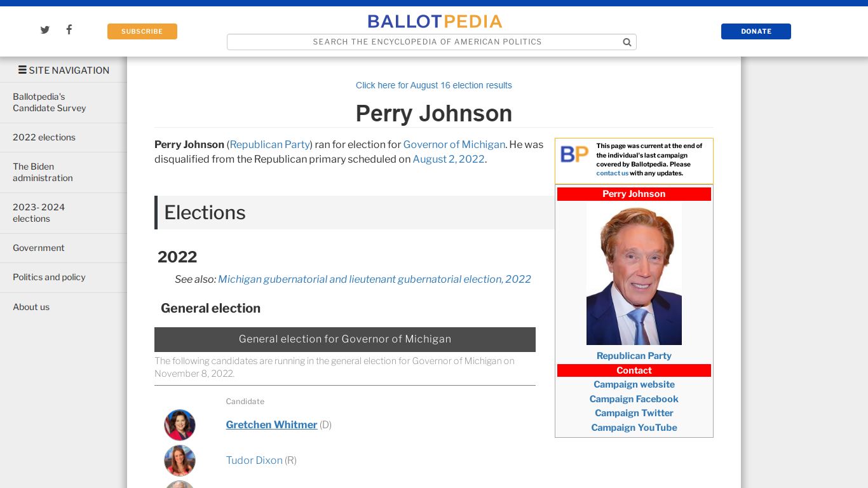The width and height of the screenshot is (868, 488).
Task: Open Republican Party link in infobox
Action: [634, 356]
